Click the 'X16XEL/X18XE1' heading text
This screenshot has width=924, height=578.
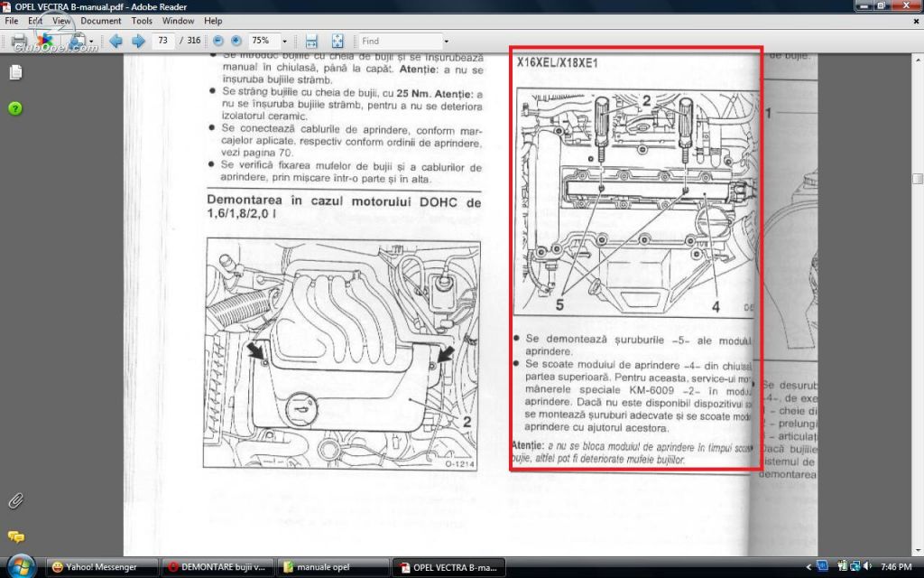[x=558, y=62]
